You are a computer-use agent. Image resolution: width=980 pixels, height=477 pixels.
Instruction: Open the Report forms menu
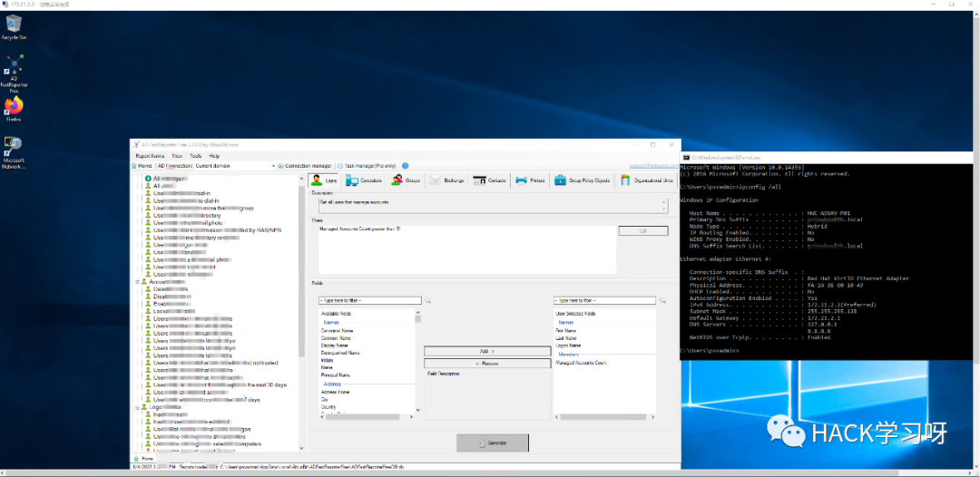(x=150, y=155)
